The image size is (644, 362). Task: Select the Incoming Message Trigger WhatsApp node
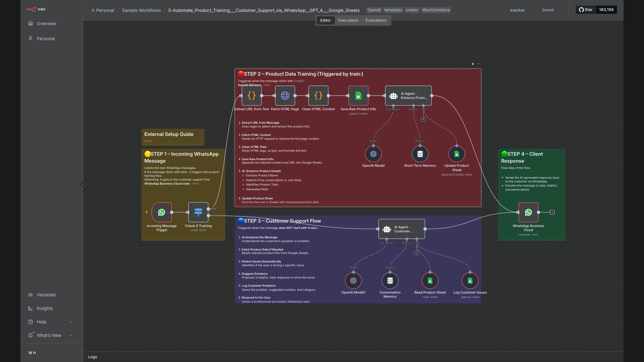tap(162, 212)
